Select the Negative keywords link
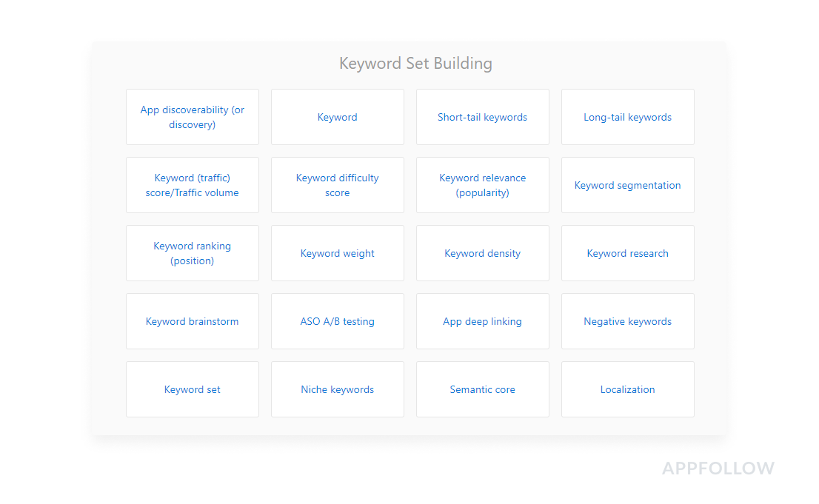Screen dimensions: 819x504 point(628,321)
